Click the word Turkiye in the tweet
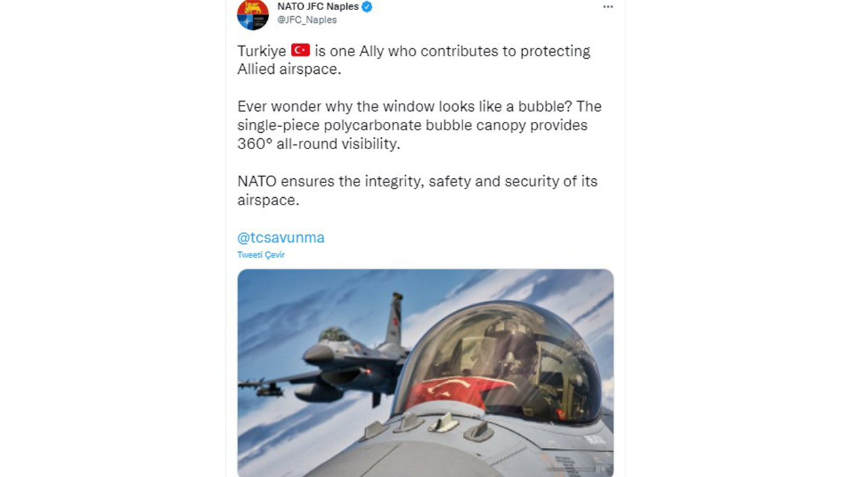Image resolution: width=868 pixels, height=477 pixels. (261, 51)
